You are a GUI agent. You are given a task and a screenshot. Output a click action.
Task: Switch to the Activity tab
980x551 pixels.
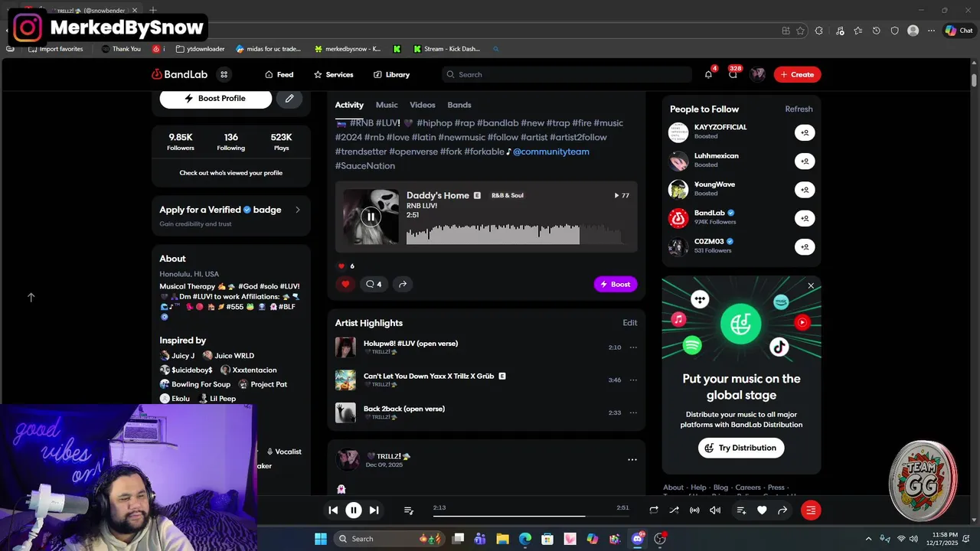pyautogui.click(x=349, y=105)
